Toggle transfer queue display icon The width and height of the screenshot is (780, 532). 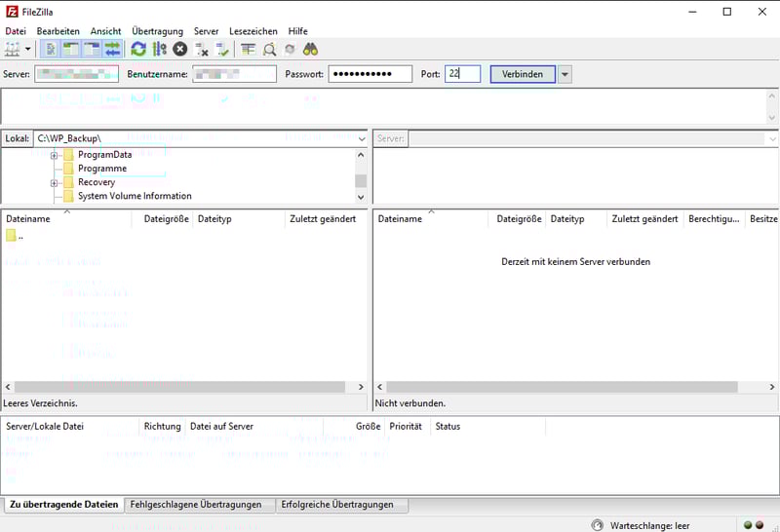point(113,49)
